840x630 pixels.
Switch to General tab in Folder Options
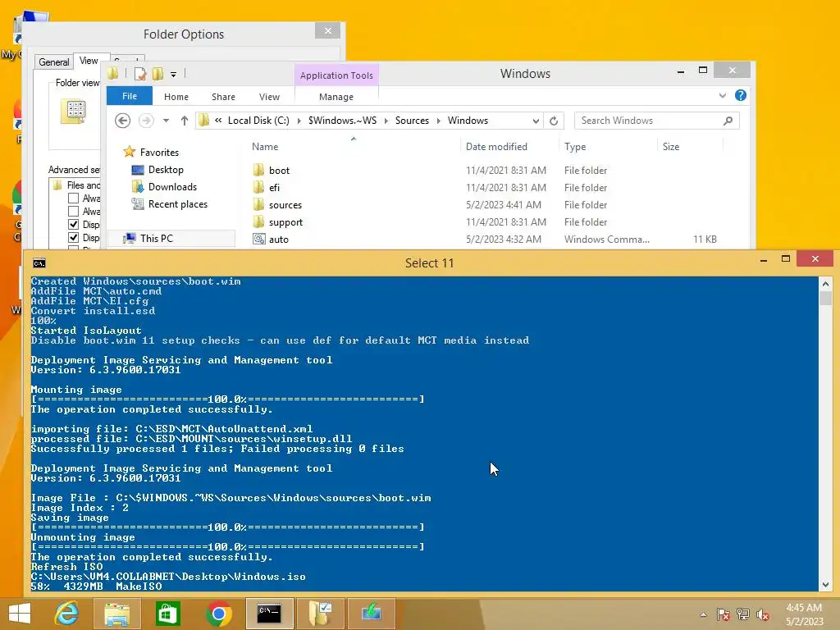[x=53, y=62]
